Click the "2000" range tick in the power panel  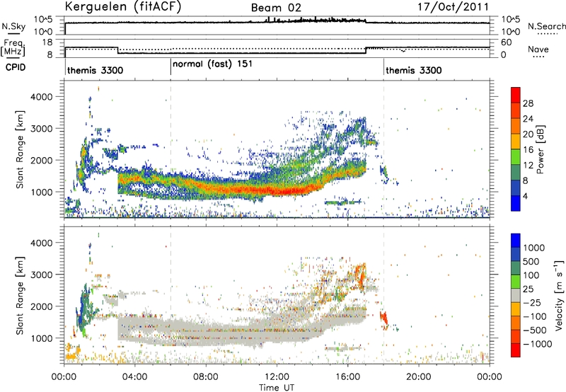(x=41, y=160)
